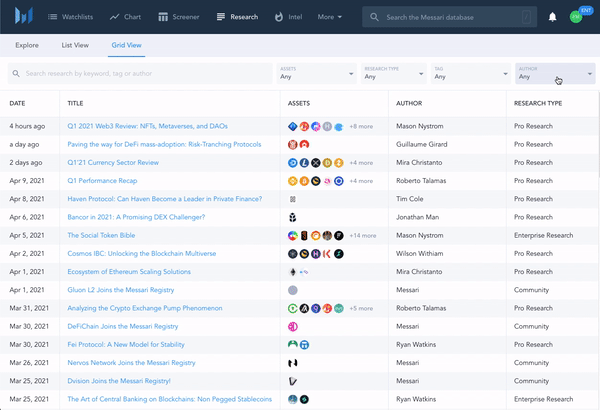
Task: Click the Messari logo icon
Action: 24,16
